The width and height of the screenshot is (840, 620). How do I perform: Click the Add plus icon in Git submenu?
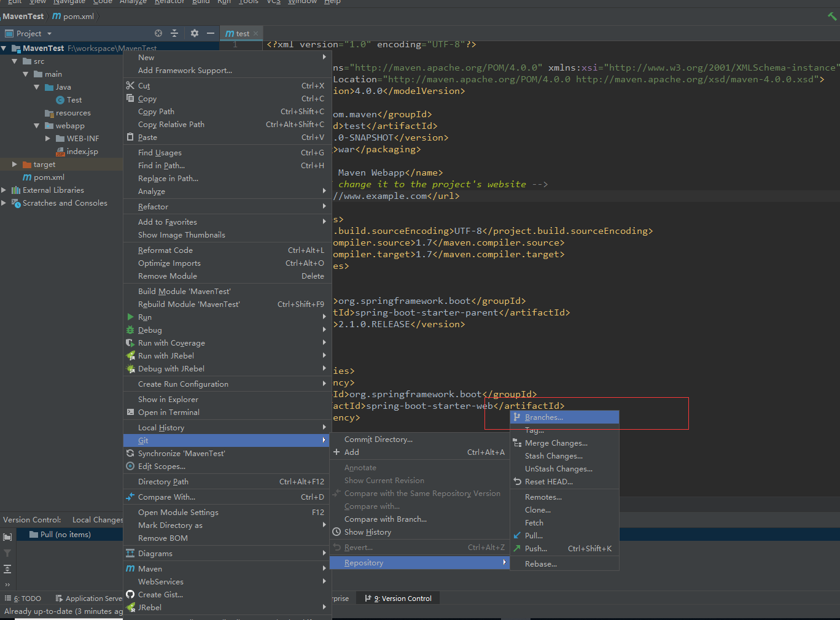[336, 452]
